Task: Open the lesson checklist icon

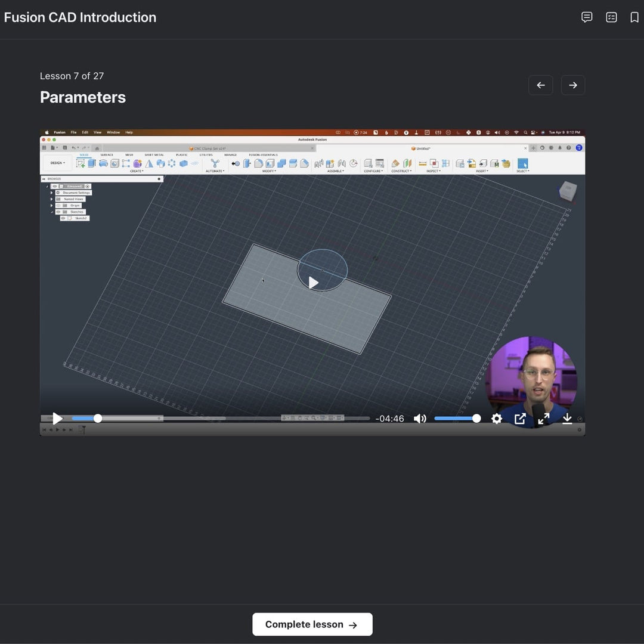Action: click(611, 17)
